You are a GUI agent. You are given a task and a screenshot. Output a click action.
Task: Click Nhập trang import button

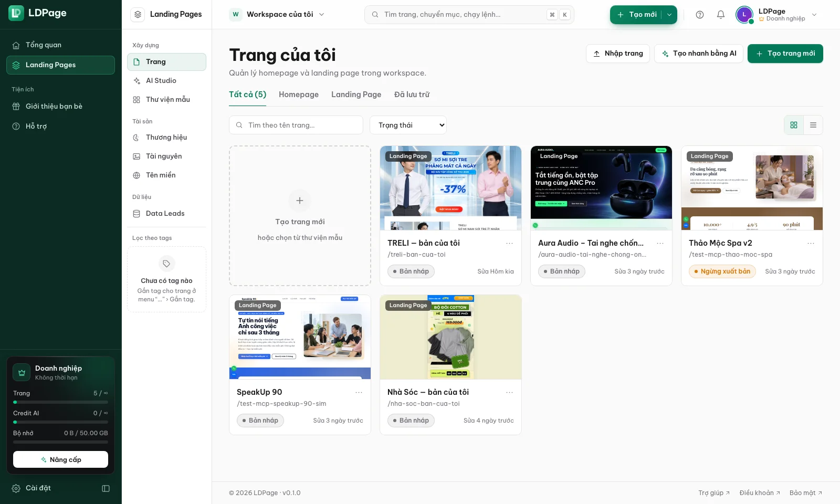tap(618, 54)
